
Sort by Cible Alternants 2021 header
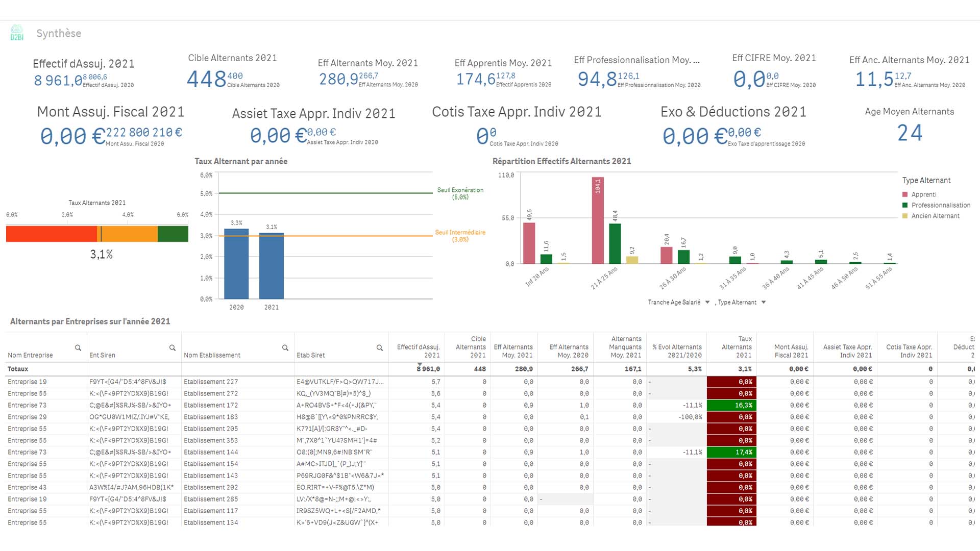click(x=471, y=347)
